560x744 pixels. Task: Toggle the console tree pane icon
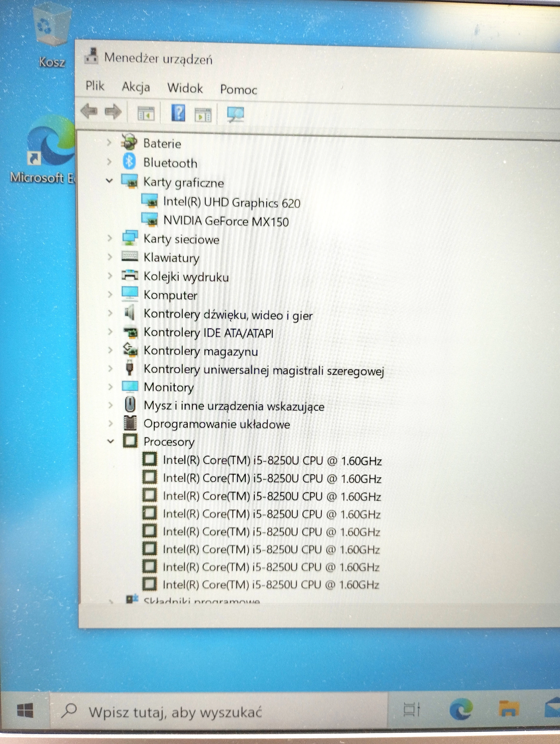pos(146,113)
